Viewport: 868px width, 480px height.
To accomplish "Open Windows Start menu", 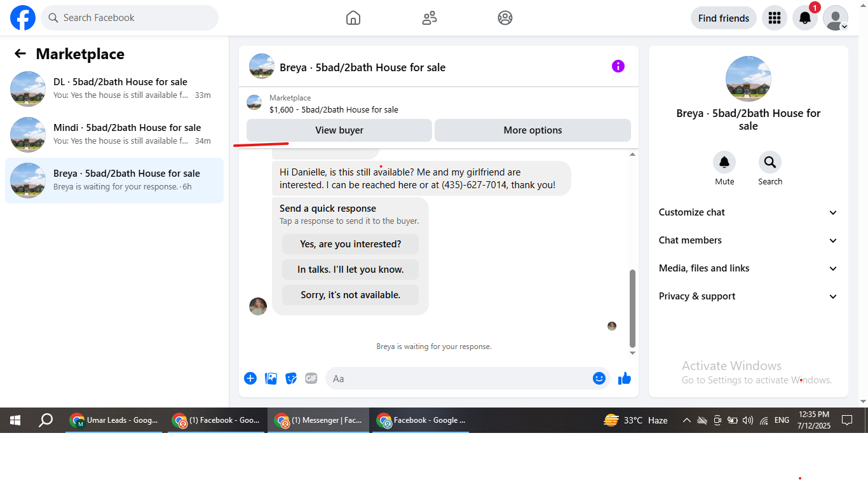I will coord(15,420).
